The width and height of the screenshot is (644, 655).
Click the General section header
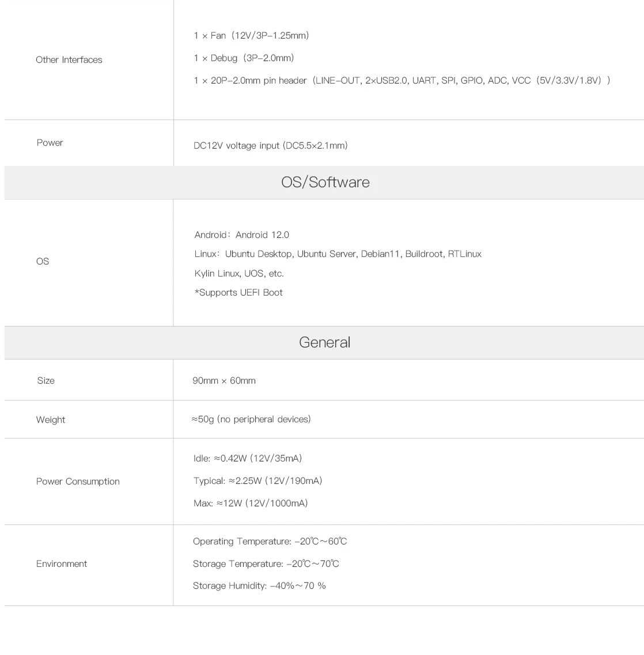(x=324, y=343)
